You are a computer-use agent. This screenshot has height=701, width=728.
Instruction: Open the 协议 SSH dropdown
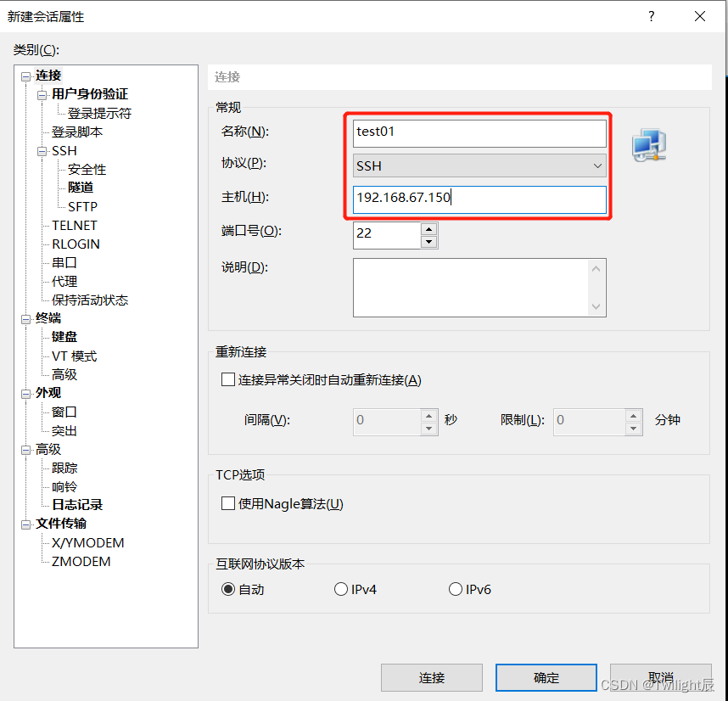[x=479, y=165]
